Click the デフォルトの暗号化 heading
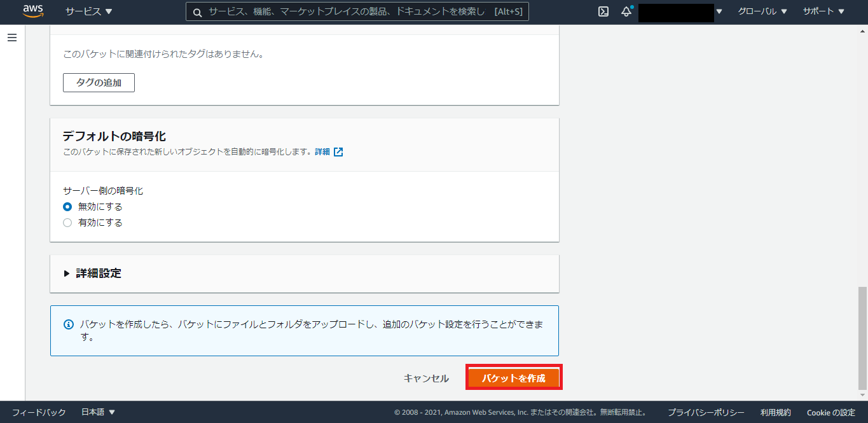This screenshot has height=423, width=868. (x=114, y=136)
